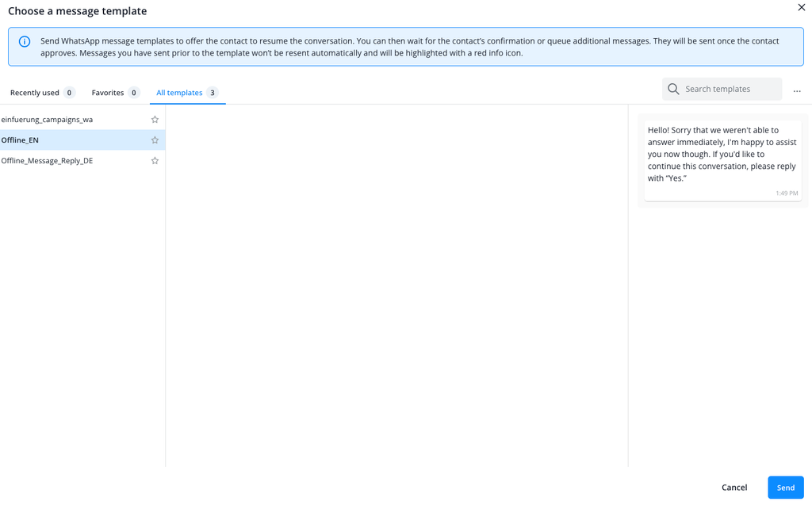This screenshot has height=505, width=812.
Task: Cancel the template selection
Action: (x=734, y=488)
